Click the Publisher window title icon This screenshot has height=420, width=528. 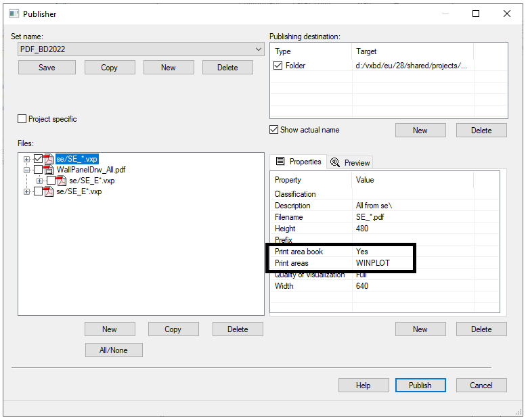point(14,14)
